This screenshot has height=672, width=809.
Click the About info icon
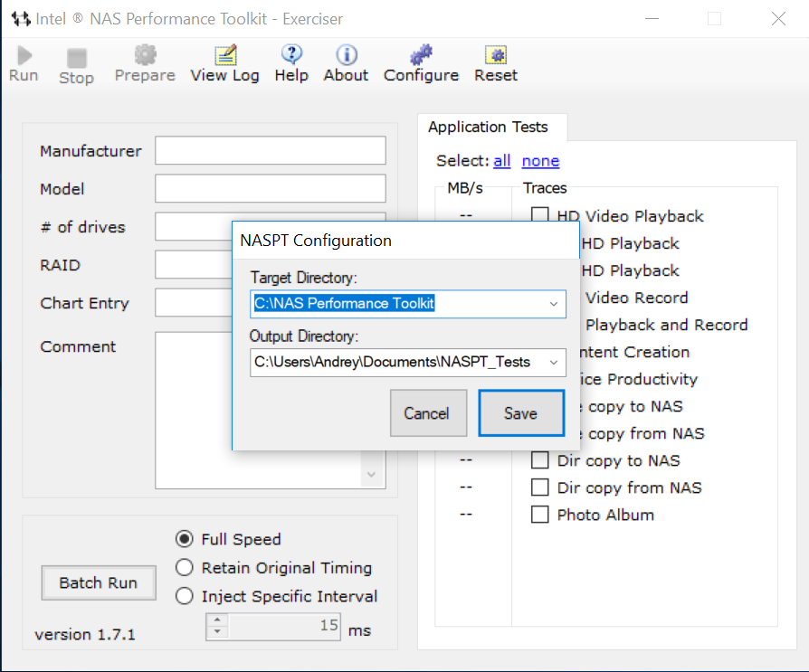[x=346, y=55]
